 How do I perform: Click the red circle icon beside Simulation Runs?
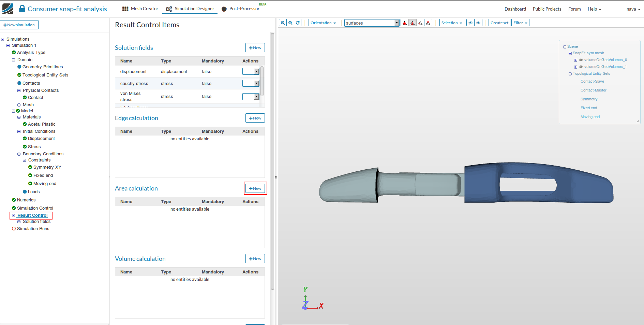pos(14,229)
